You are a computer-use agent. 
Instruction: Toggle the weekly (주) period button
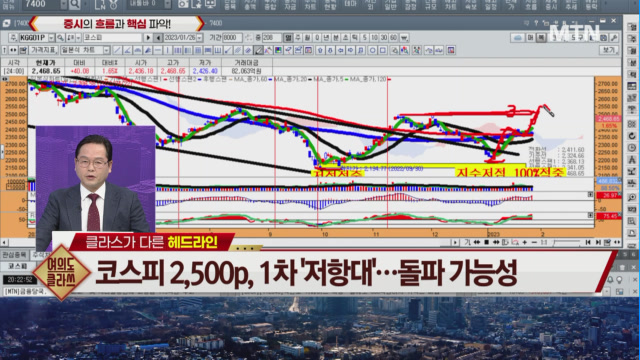click(298, 38)
